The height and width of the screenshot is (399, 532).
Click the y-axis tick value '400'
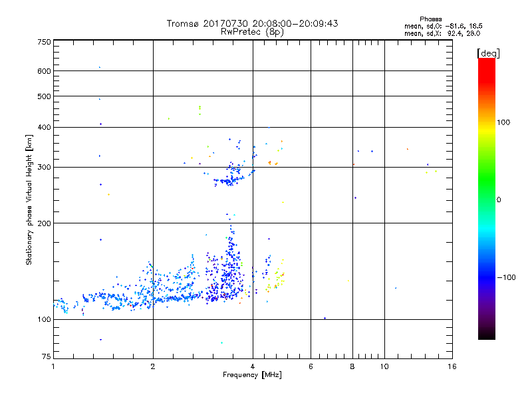click(x=44, y=128)
